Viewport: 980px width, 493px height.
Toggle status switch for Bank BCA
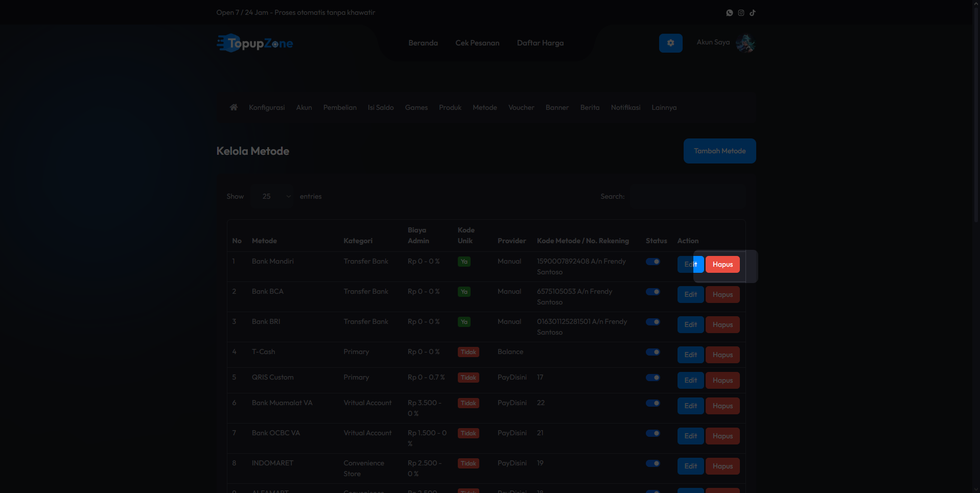pos(653,292)
